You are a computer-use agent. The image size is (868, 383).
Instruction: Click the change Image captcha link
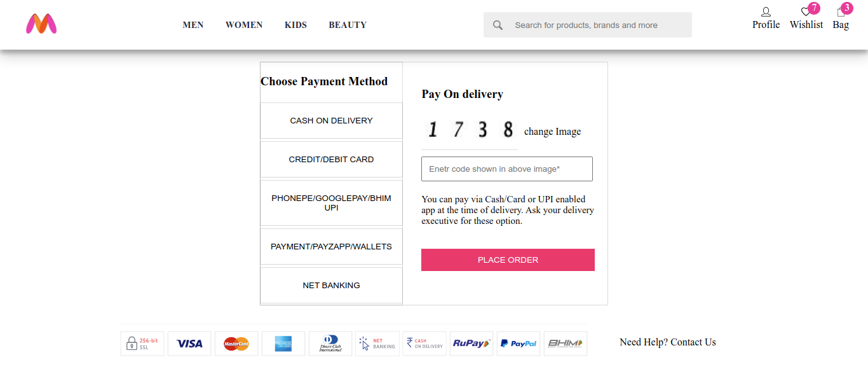pyautogui.click(x=552, y=132)
